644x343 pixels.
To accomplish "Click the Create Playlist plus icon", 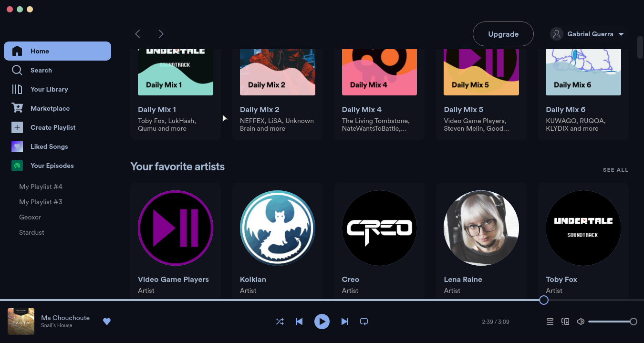I will pyautogui.click(x=17, y=127).
